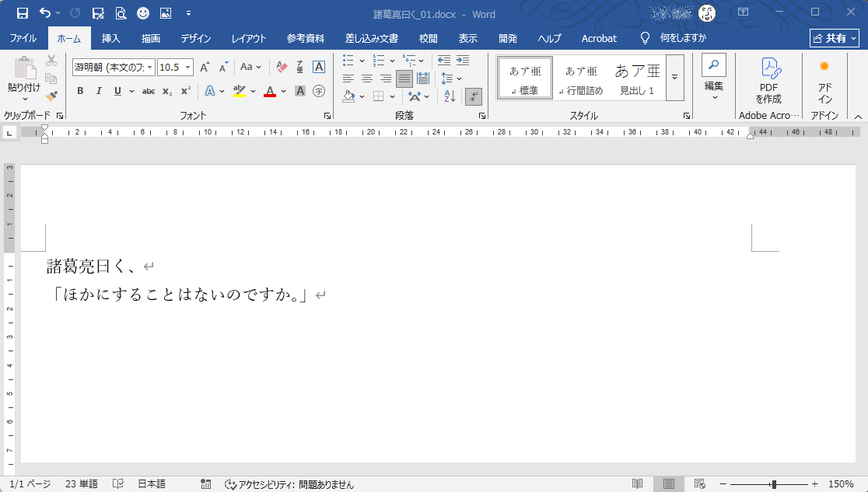868x492 pixels.
Task: Toggle bold formatting
Action: (80, 91)
